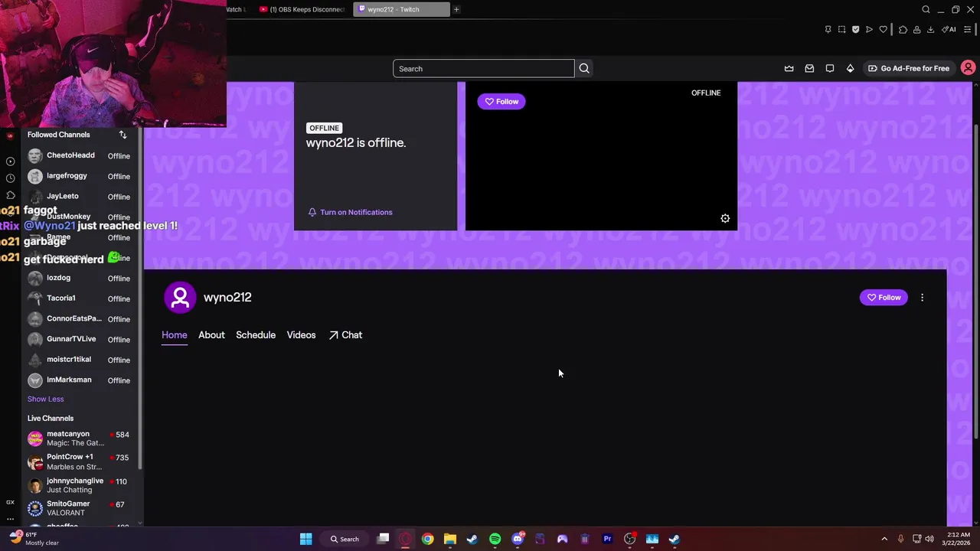The image size is (980, 551).
Task: Open the Prime Loot crown icon
Action: 789,68
